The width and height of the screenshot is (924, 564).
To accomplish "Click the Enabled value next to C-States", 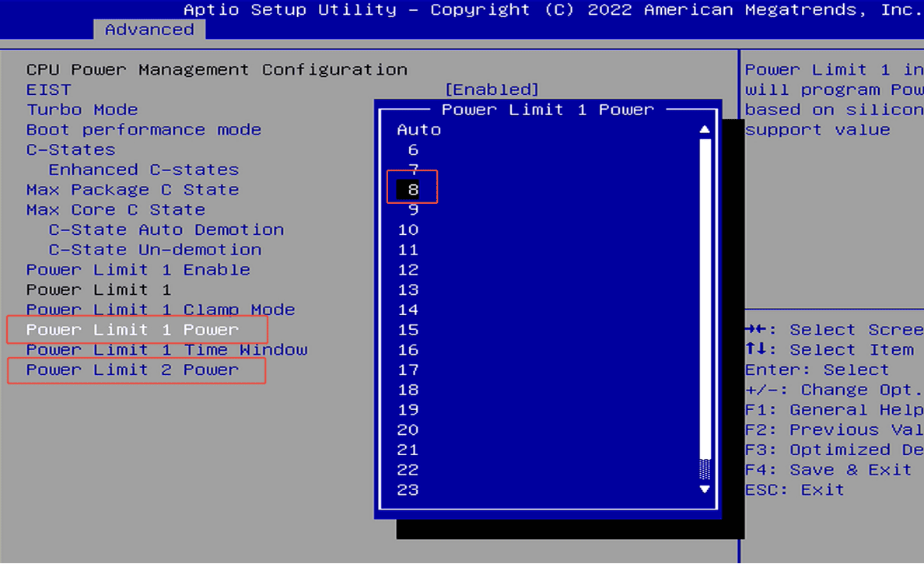I will (492, 89).
